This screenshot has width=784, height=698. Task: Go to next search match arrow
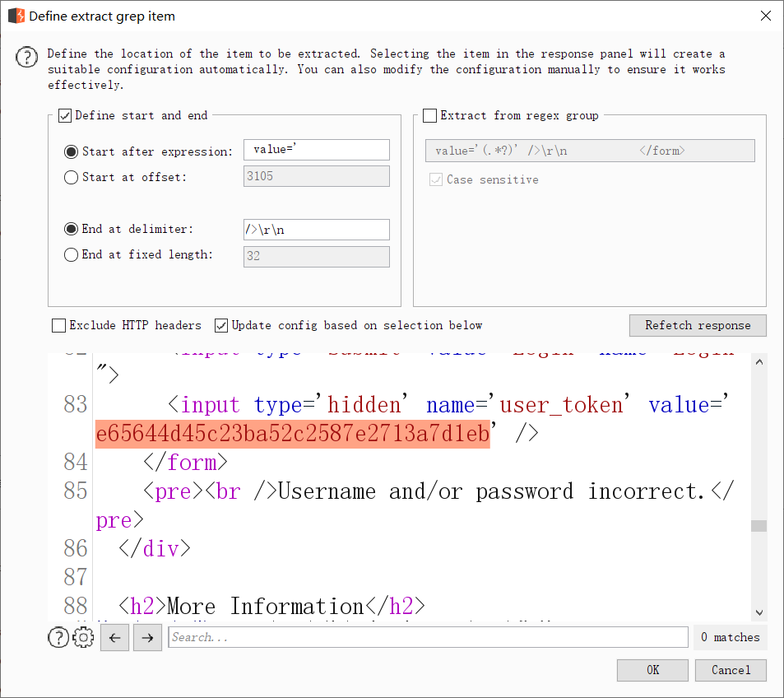[147, 637]
